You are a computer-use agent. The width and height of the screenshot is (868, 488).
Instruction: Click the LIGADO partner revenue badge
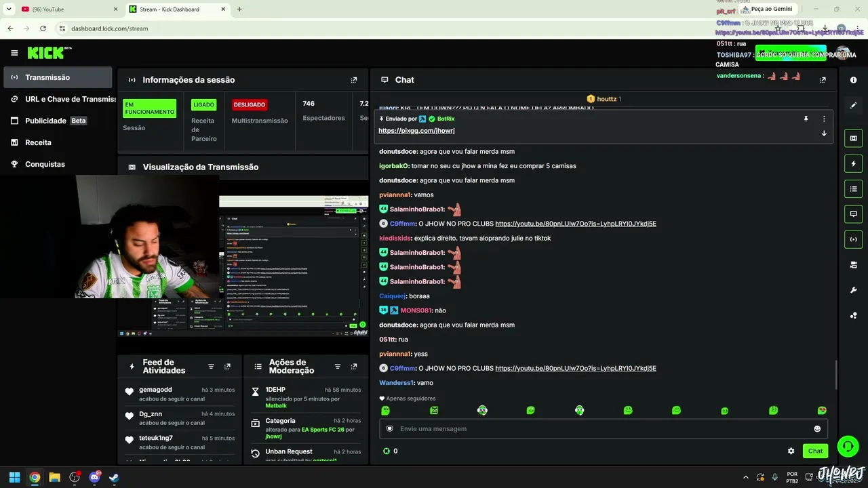(x=203, y=104)
